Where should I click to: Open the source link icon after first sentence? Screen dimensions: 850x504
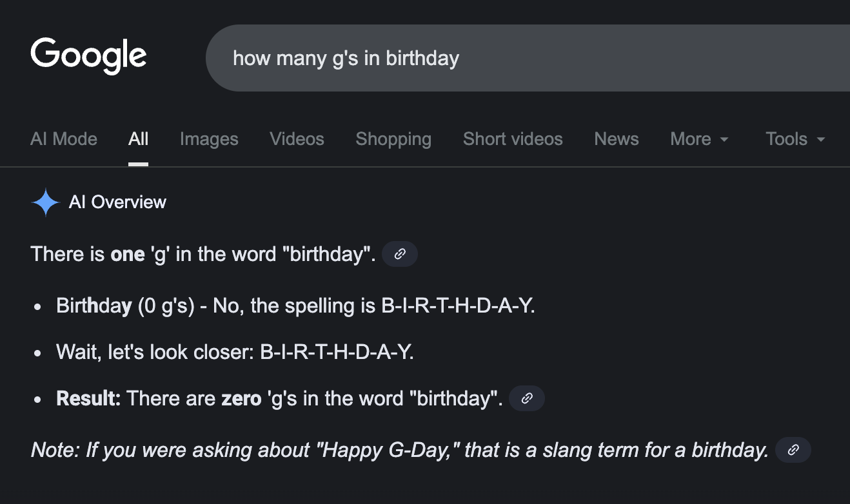(400, 254)
